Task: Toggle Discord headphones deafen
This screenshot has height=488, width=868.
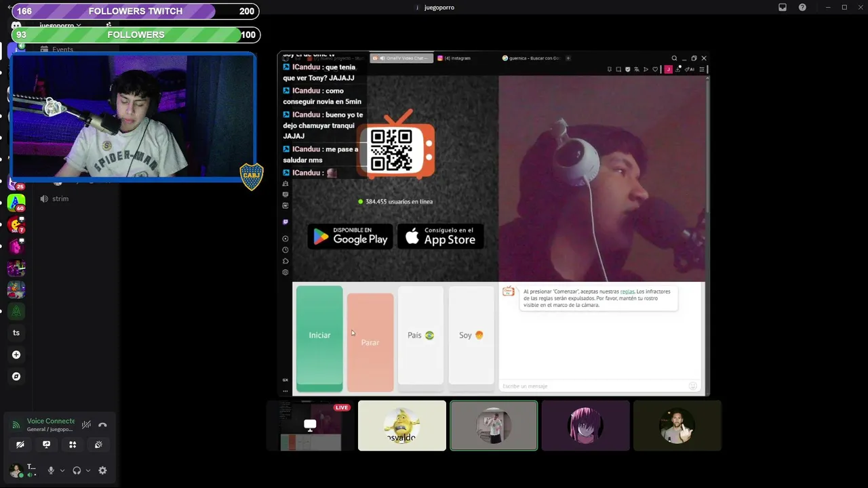Action: pyautogui.click(x=77, y=470)
